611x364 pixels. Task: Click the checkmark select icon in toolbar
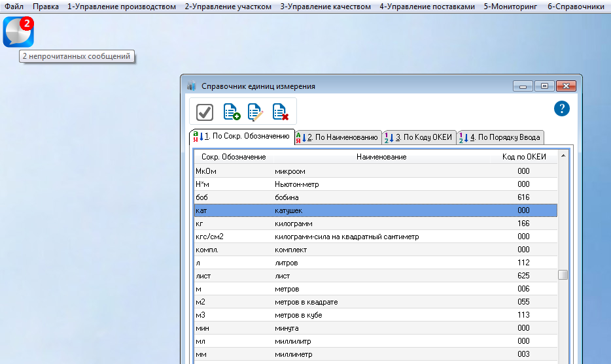click(x=205, y=112)
